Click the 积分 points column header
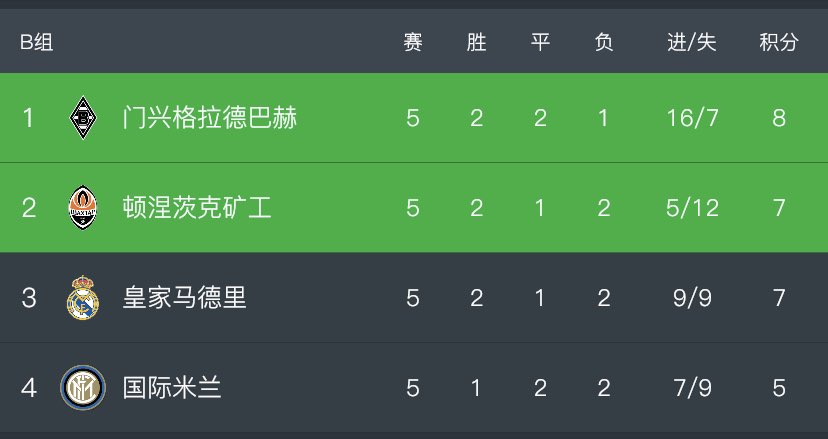 coord(779,42)
